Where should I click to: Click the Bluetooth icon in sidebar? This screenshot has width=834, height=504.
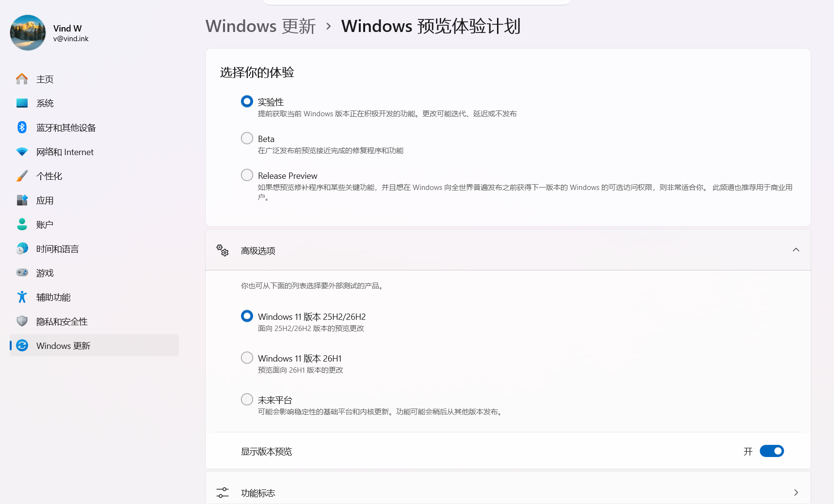[x=22, y=127]
